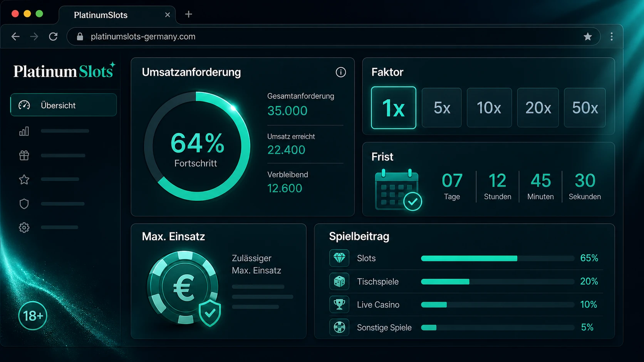Click the green macOS maximize button
This screenshot has width=644, height=362.
pyautogui.click(x=39, y=14)
